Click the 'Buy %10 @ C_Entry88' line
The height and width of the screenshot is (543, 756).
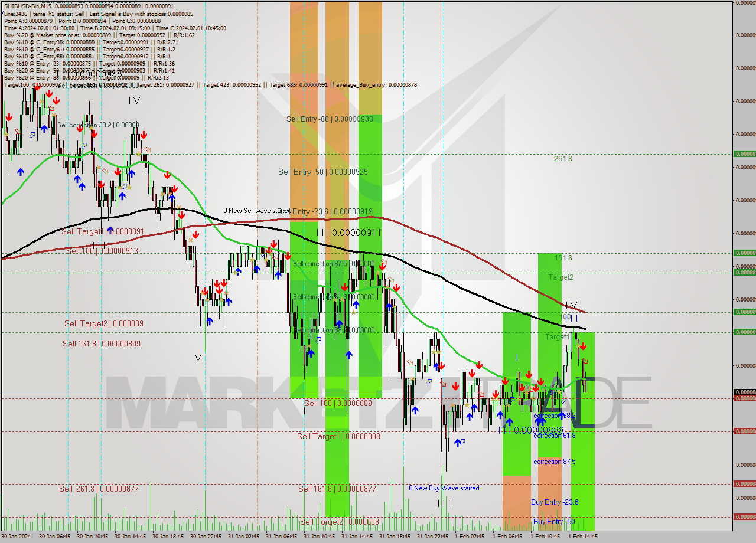(x=86, y=56)
